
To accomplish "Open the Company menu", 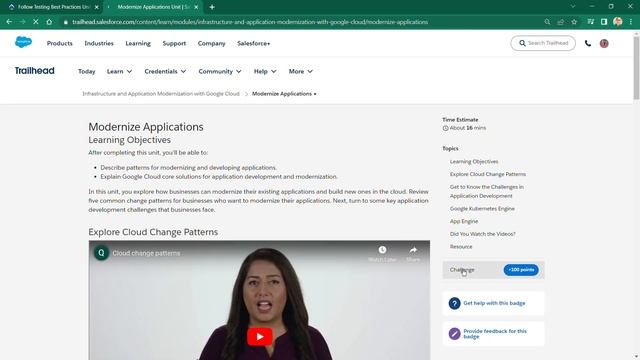I will 211,43.
